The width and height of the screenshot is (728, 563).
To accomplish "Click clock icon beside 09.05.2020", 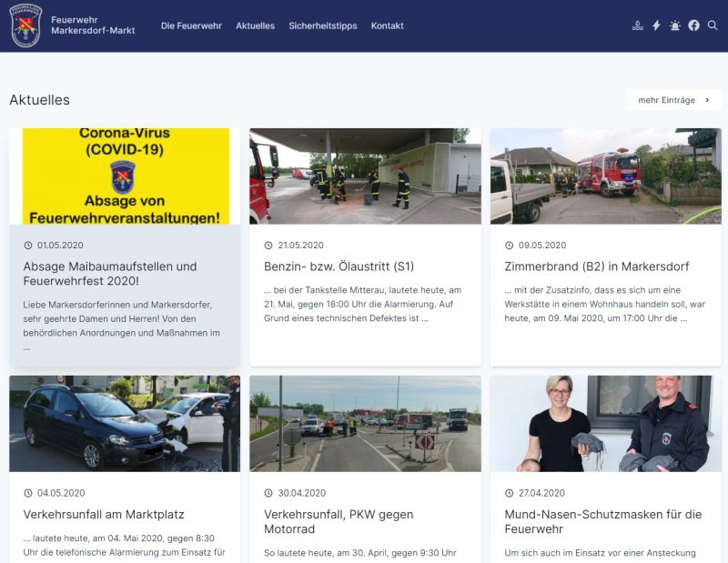I will tap(509, 245).
